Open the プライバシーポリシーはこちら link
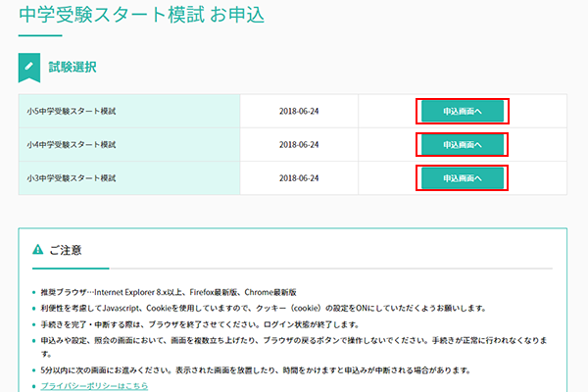The height and width of the screenshot is (392, 588). 94,386
